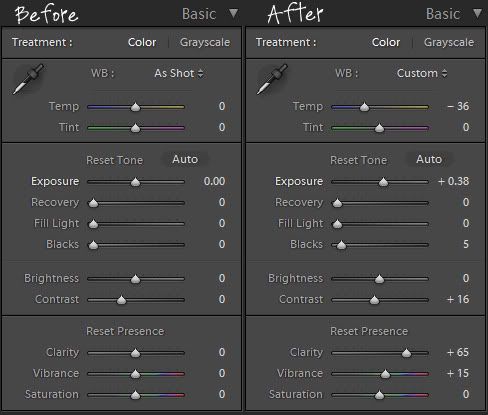The height and width of the screenshot is (415, 488).
Task: Open the Custom WB dropdown
Action: [422, 73]
